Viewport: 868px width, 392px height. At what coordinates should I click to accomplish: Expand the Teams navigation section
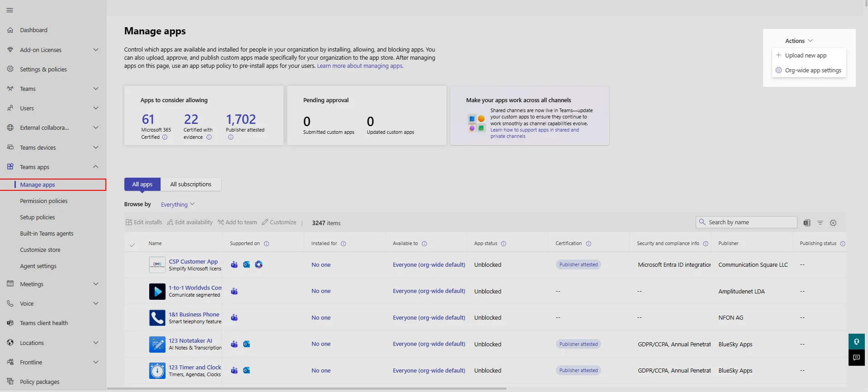point(95,89)
